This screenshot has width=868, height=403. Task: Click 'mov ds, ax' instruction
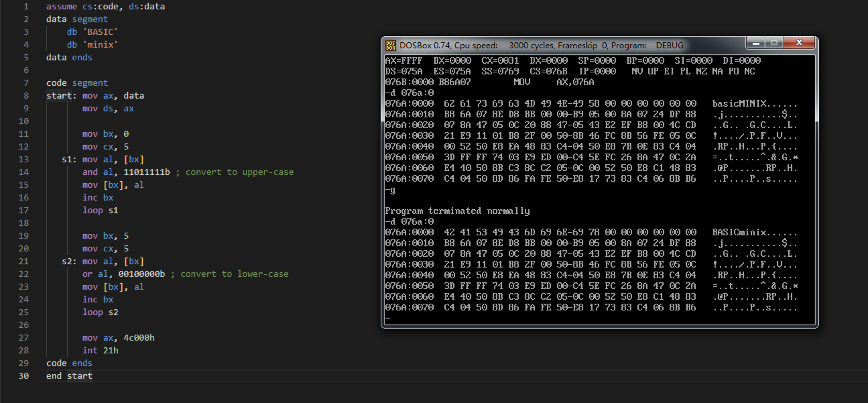click(108, 109)
